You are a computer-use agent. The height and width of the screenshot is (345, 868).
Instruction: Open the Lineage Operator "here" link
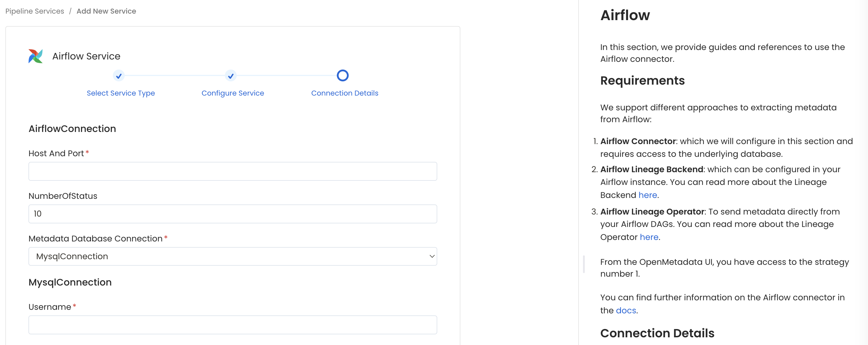tap(649, 237)
